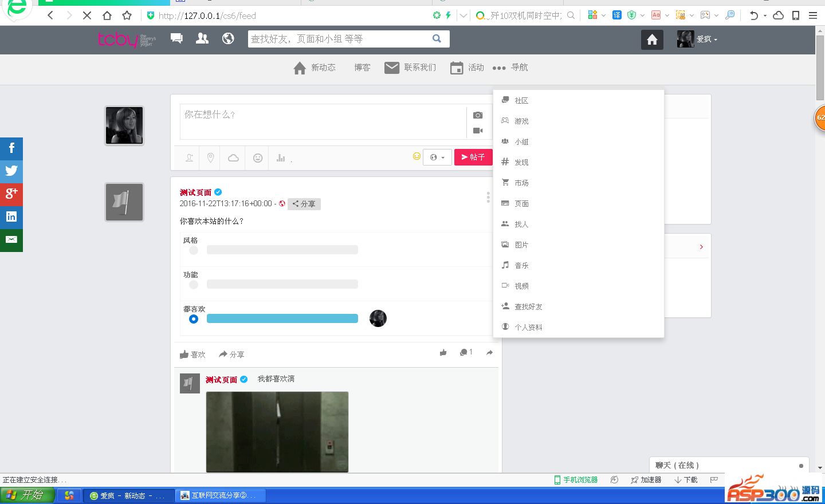
Task: Open the dropdown next to the apps grid icon
Action: 603,15
